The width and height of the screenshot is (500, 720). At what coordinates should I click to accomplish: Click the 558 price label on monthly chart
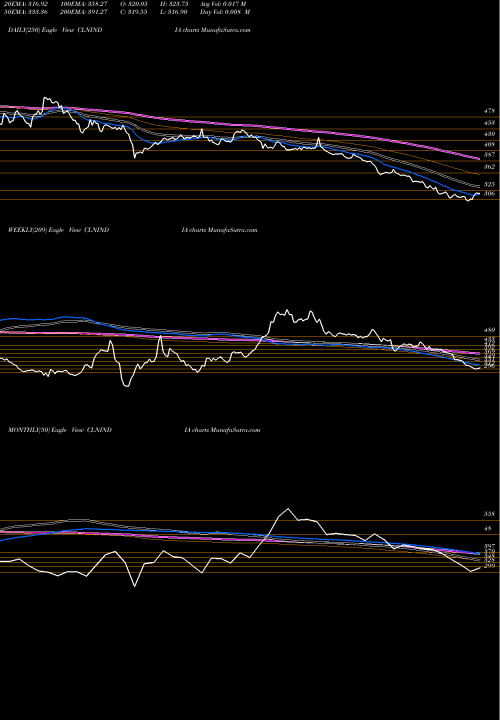click(489, 514)
